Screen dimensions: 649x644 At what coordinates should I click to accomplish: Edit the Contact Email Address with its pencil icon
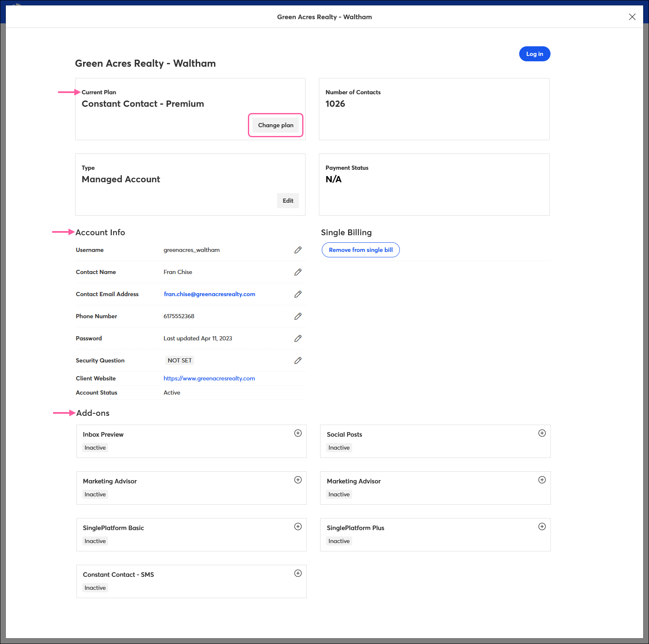(298, 294)
